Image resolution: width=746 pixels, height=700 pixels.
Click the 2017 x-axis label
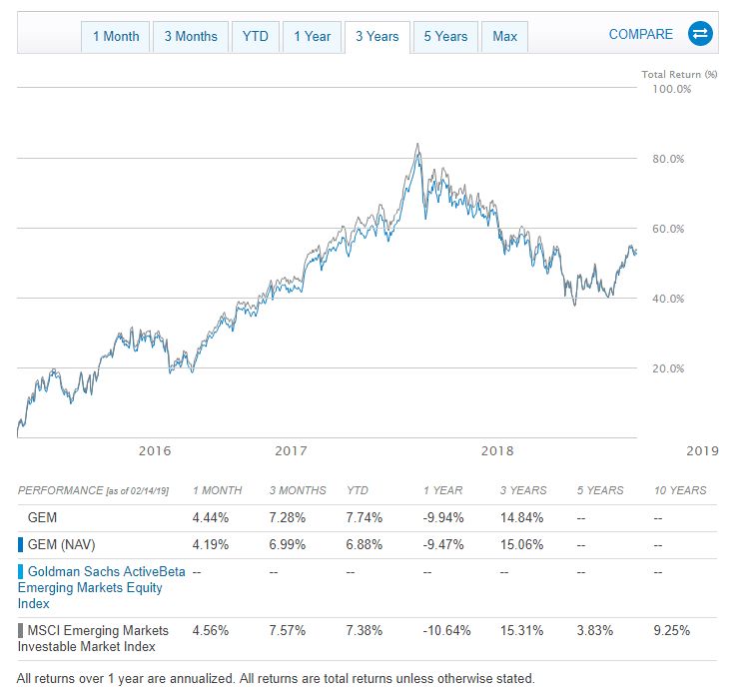[291, 450]
